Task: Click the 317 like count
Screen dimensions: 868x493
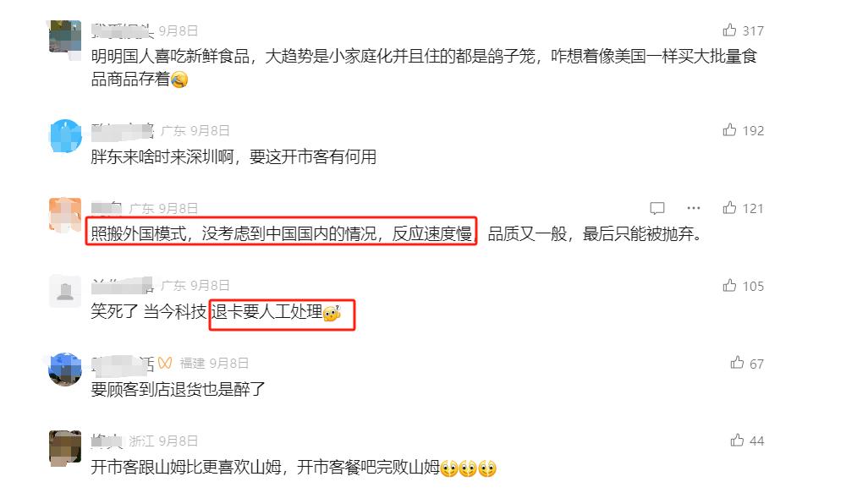Action: point(753,31)
